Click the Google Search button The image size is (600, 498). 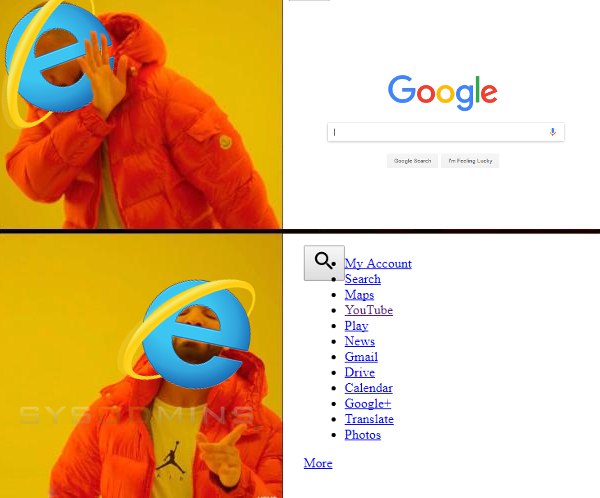coord(412,161)
